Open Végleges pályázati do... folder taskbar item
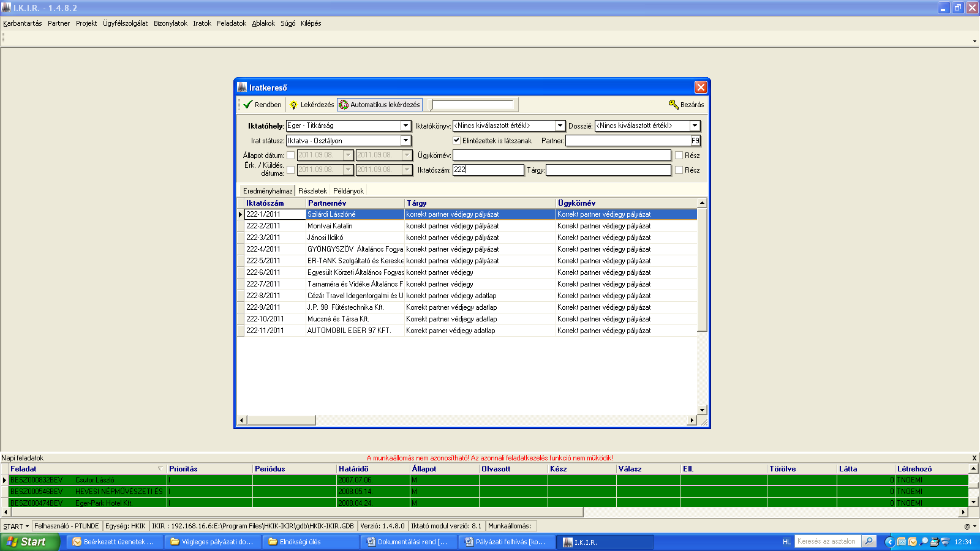The width and height of the screenshot is (980, 551). [212, 542]
